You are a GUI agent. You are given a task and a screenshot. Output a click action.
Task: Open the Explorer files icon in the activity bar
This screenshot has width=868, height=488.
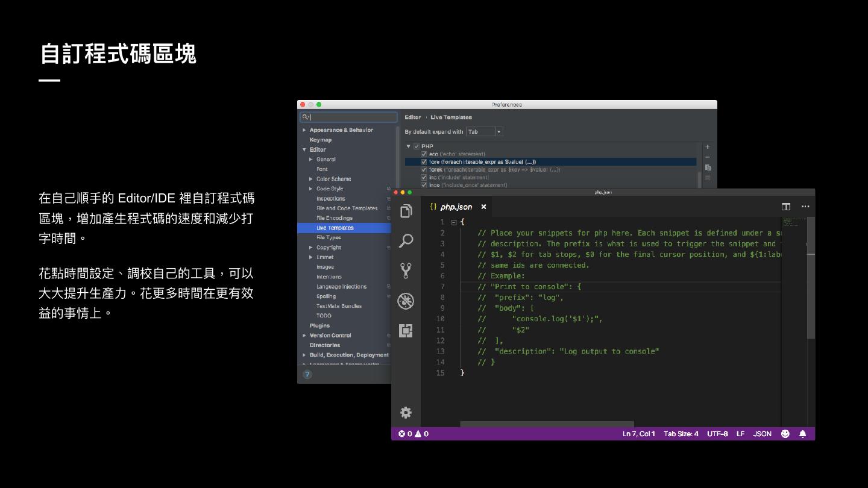406,211
